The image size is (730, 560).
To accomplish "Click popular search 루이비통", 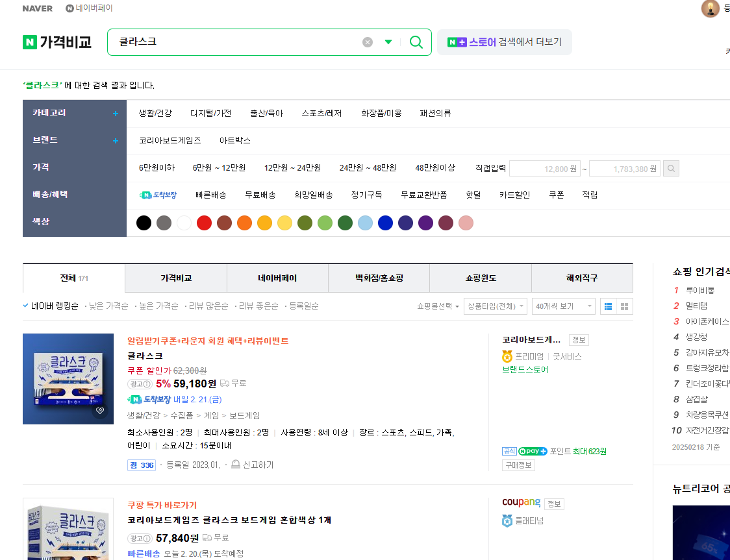I will click(700, 290).
